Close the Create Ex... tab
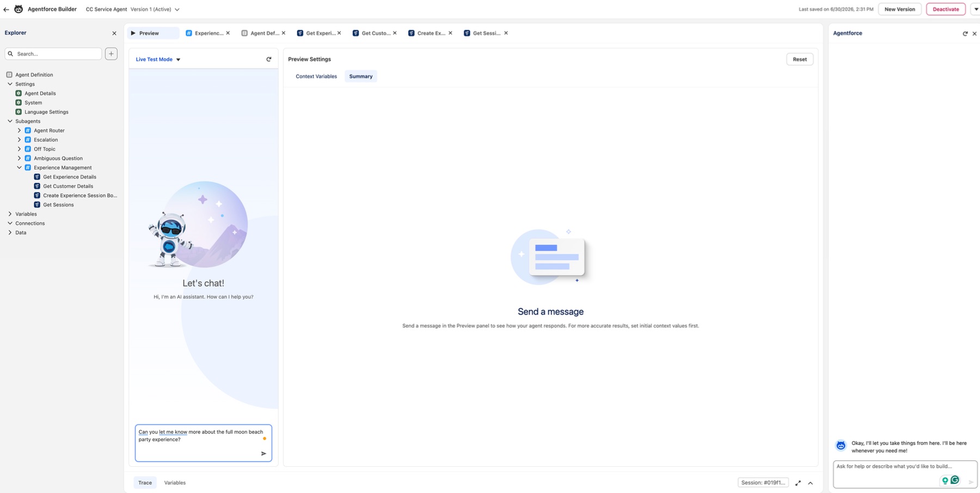This screenshot has height=493, width=980. pyautogui.click(x=450, y=33)
